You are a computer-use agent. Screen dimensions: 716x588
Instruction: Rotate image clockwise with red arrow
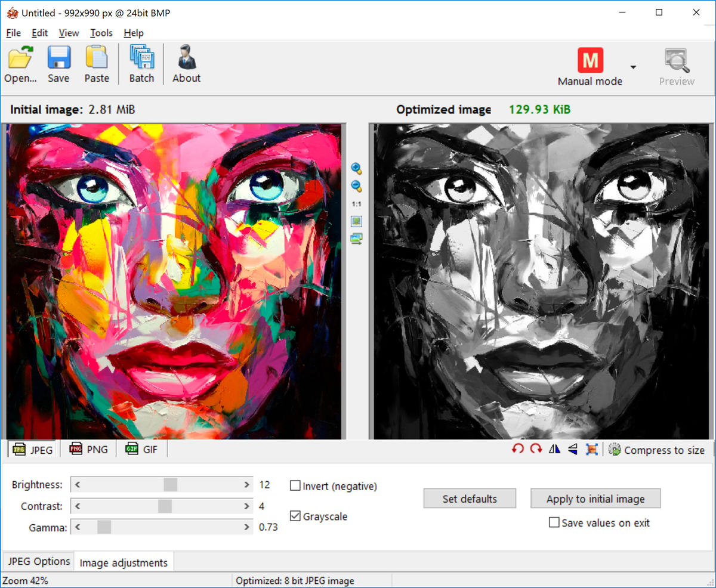tap(536, 449)
